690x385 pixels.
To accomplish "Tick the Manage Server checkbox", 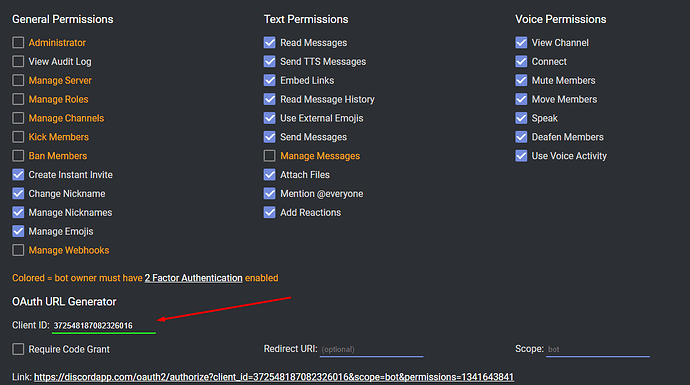I will pos(18,81).
